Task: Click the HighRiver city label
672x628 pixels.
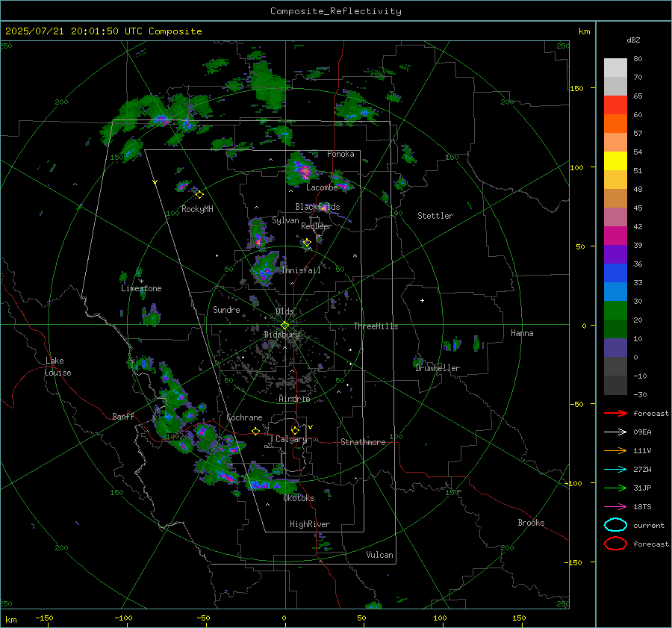Action: pos(310,524)
